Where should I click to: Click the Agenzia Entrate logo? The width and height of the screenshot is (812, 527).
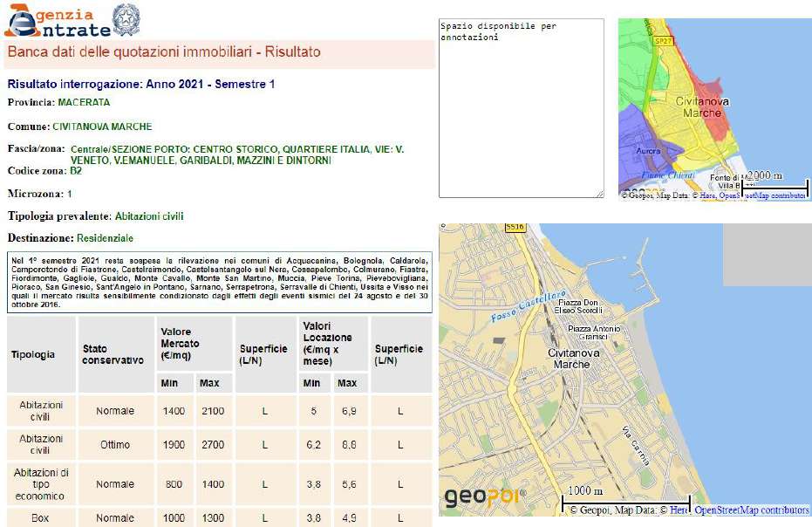[x=58, y=21]
